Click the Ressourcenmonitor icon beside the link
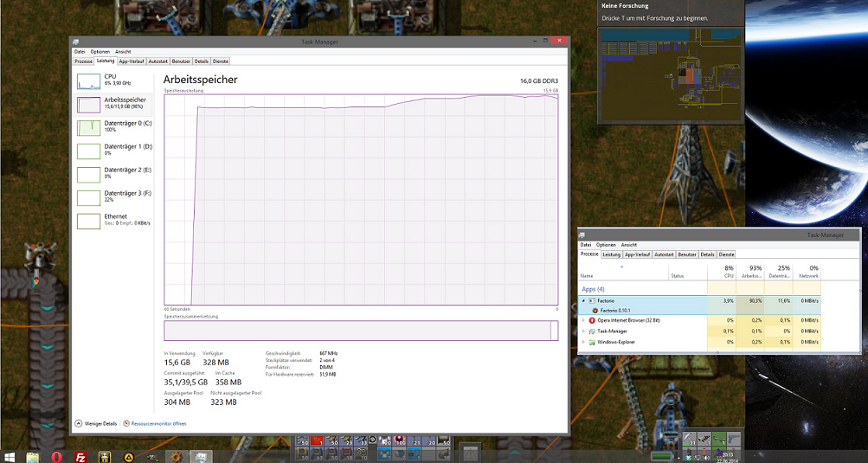 (x=126, y=424)
